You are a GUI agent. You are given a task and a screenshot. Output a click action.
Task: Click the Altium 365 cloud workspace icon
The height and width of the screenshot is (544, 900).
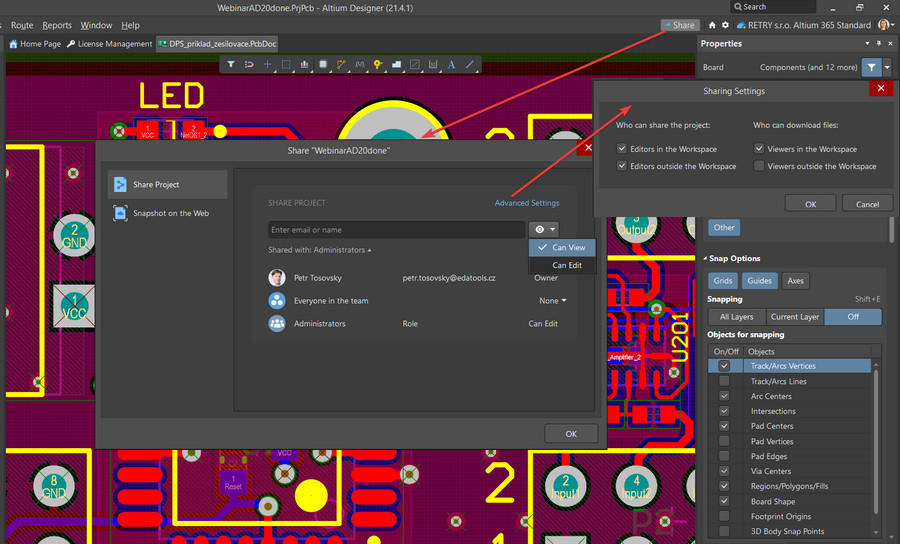741,25
